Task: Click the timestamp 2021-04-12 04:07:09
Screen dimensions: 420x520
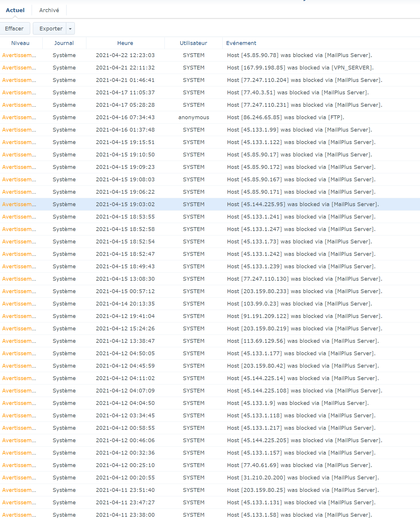Action: (x=125, y=391)
